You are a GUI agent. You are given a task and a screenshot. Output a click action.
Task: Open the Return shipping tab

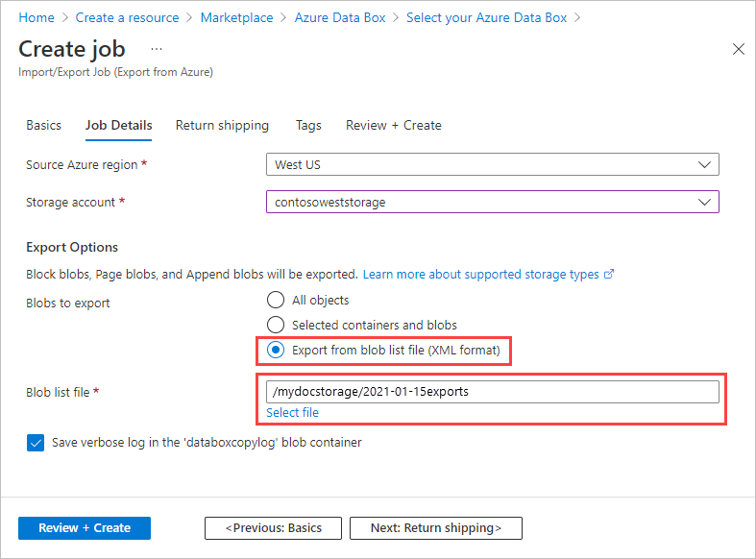(222, 125)
